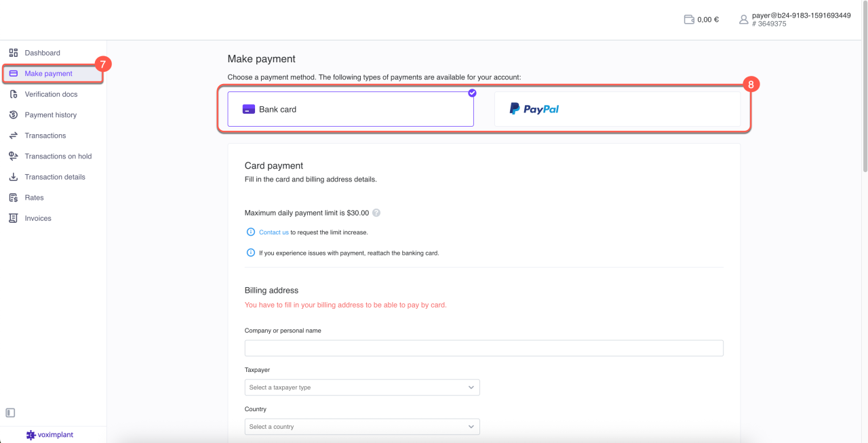
Task: Click the daily limit help question mark
Action: 376,213
